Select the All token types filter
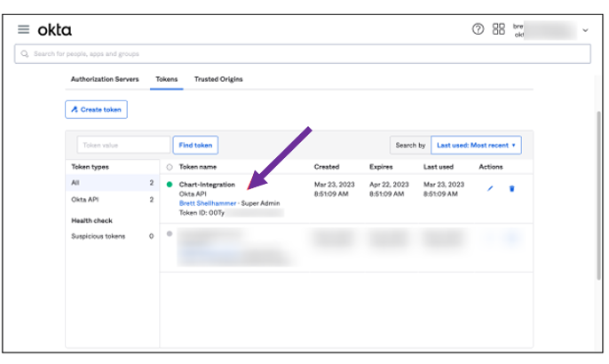This screenshot has width=609, height=364. pyautogui.click(x=112, y=183)
